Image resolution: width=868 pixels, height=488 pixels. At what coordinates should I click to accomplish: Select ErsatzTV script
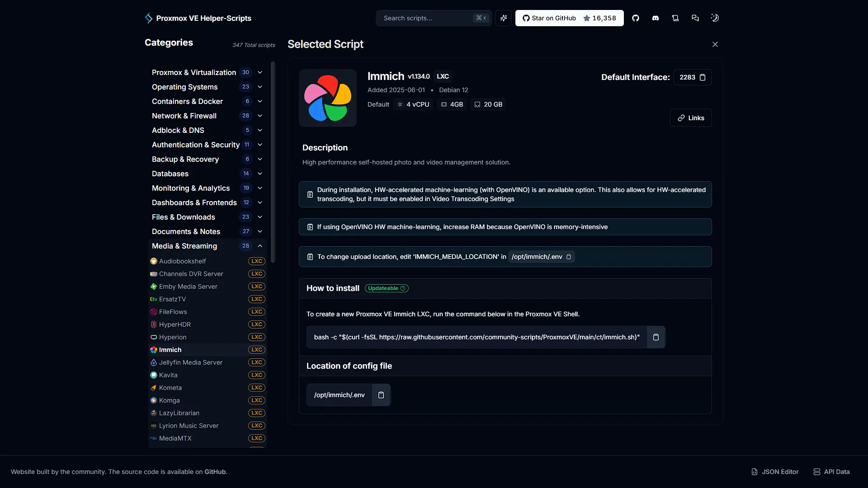click(x=208, y=299)
